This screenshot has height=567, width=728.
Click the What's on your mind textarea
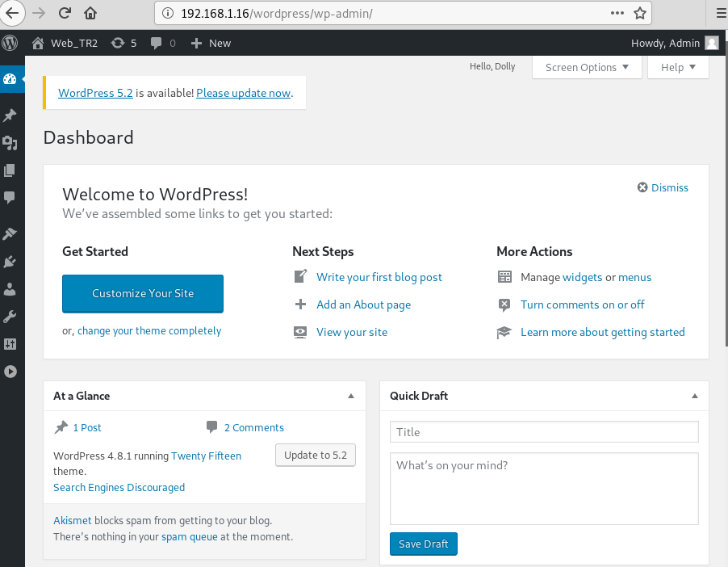(x=544, y=489)
